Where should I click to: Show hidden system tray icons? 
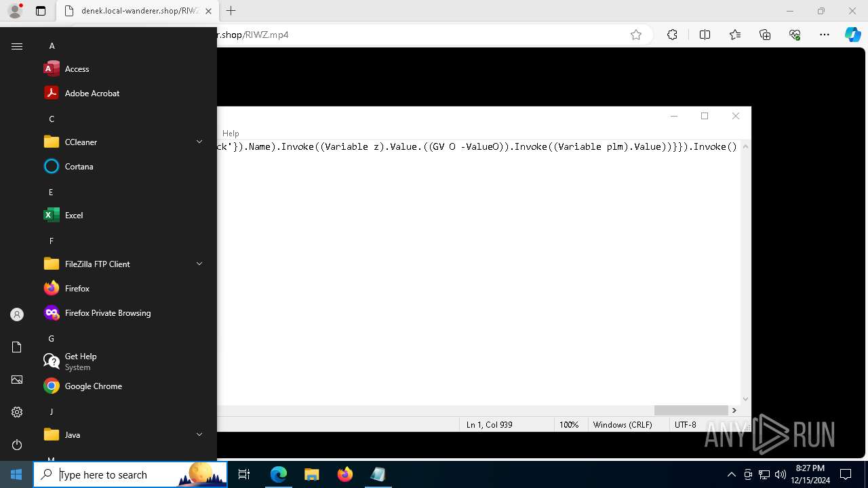(x=731, y=474)
